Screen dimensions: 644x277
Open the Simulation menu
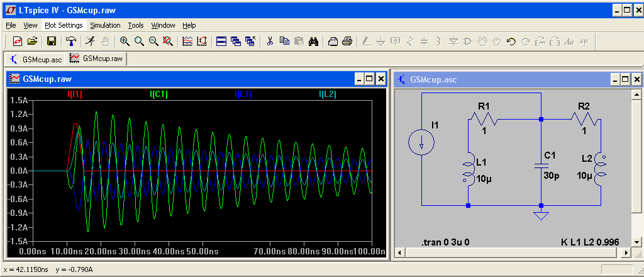coord(105,25)
